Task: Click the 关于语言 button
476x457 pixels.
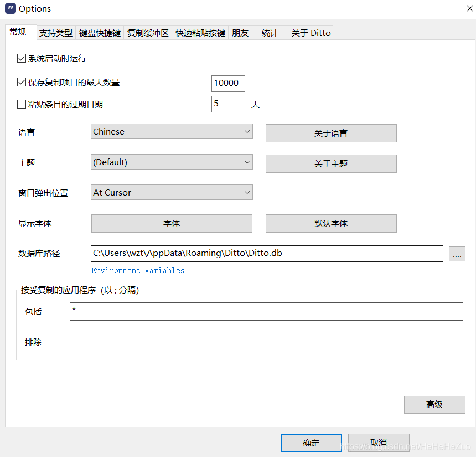Action: (331, 133)
